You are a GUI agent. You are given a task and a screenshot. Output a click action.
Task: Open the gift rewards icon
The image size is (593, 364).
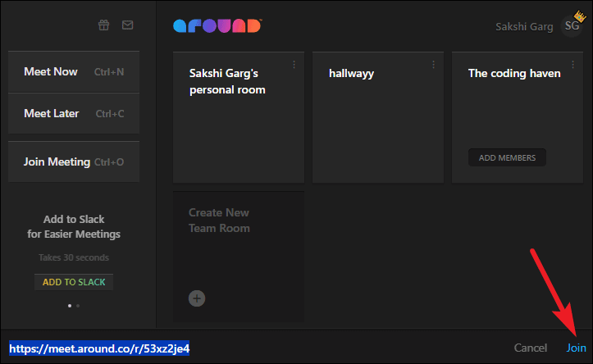[103, 25]
